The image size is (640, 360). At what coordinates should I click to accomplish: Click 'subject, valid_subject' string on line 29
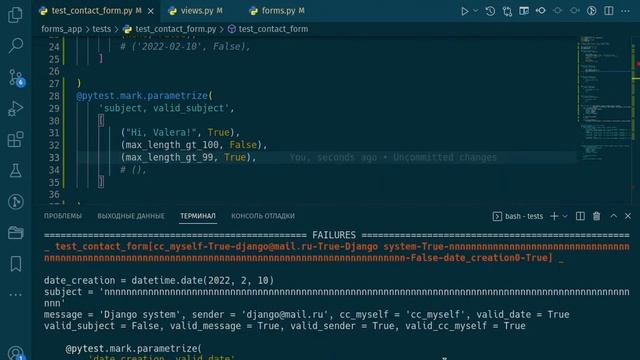point(164,108)
